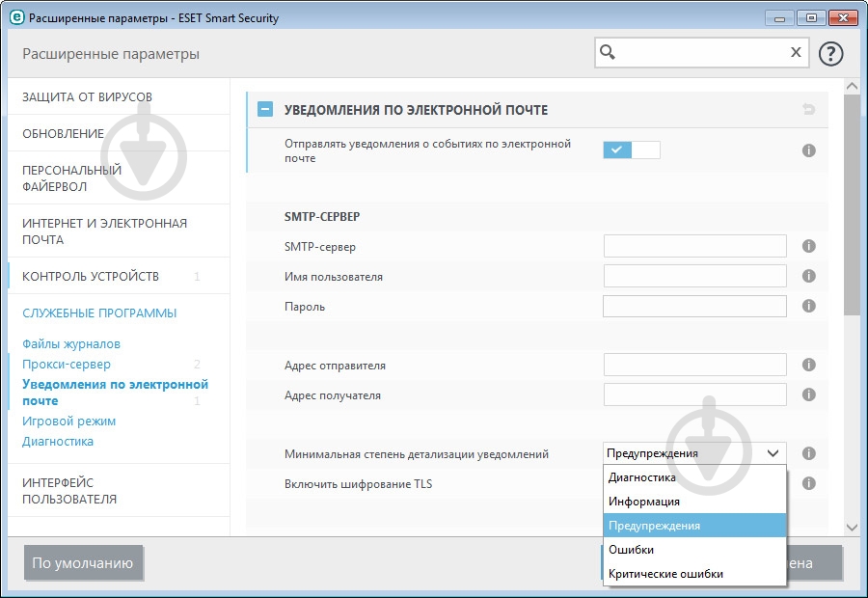Click the info icon beside Пароль field
Image resolution: width=868 pixels, height=598 pixels.
[808, 306]
